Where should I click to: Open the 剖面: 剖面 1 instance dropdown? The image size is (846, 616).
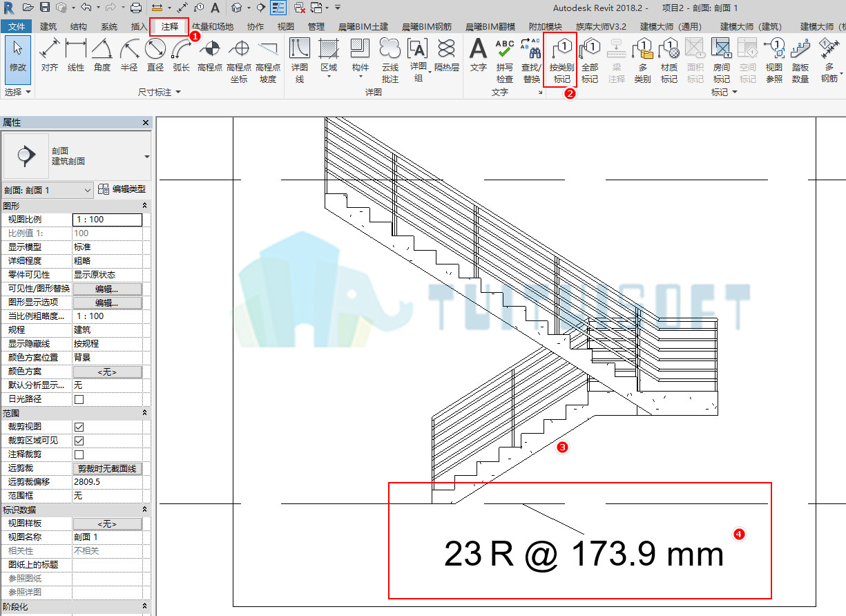(x=48, y=190)
